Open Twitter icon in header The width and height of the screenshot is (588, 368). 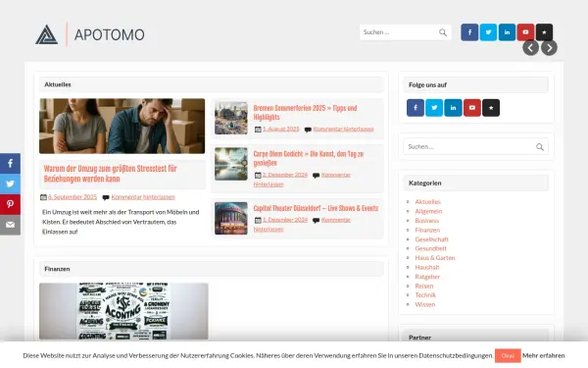tap(488, 32)
